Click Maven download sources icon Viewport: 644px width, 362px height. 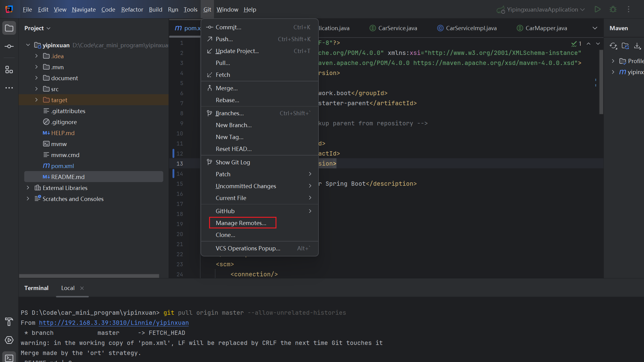tap(637, 46)
